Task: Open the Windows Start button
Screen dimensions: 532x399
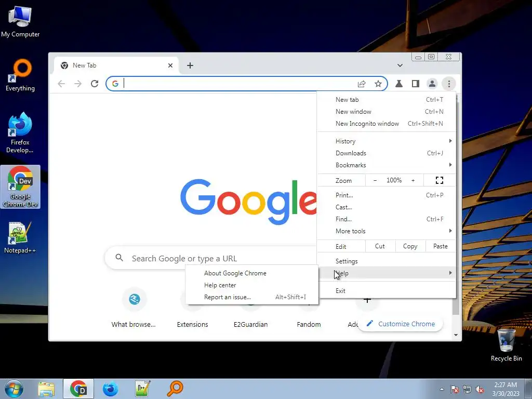Action: coord(14,389)
